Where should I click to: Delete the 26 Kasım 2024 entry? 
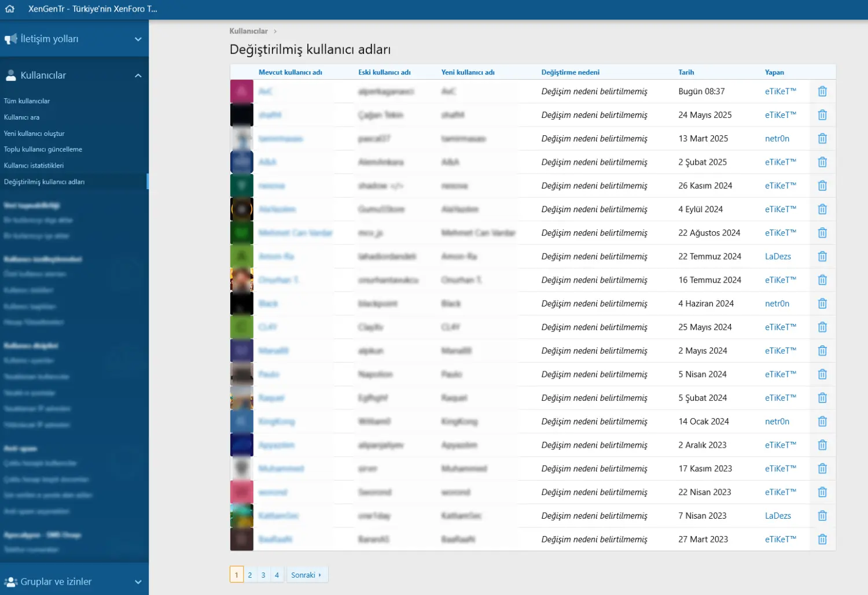tap(822, 186)
